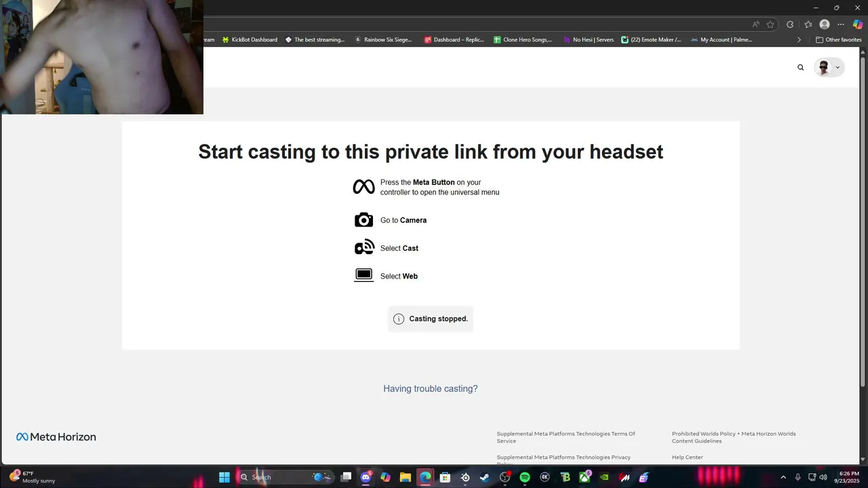This screenshot has width=868, height=488.
Task: Open the Favorites list icon in toolbar
Action: pyautogui.click(x=808, y=24)
